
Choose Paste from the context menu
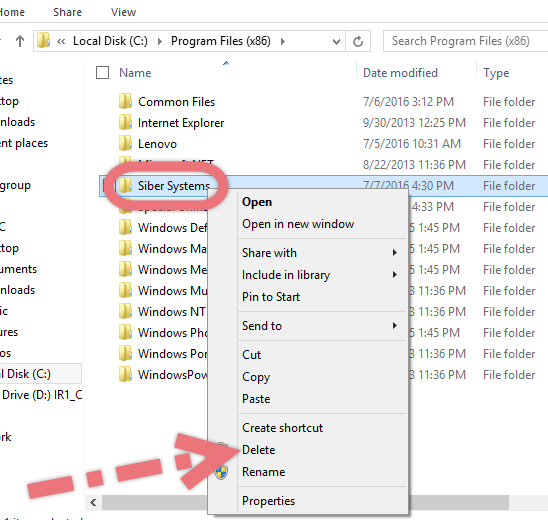tap(256, 399)
